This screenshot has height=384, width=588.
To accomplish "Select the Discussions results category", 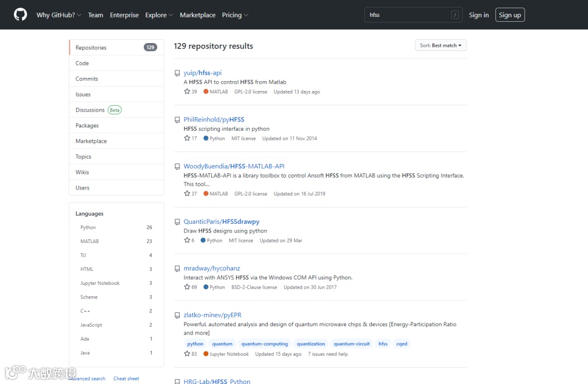I will 117,110.
